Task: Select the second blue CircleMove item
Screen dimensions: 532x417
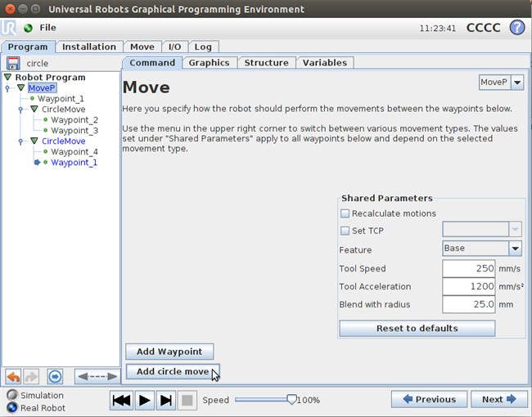Action: pyautogui.click(x=64, y=141)
